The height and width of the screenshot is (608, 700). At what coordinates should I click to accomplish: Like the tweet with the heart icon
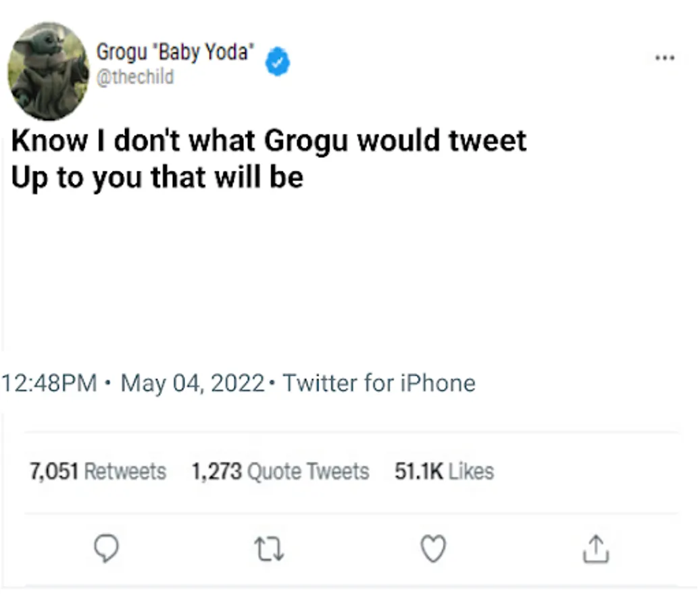433,549
